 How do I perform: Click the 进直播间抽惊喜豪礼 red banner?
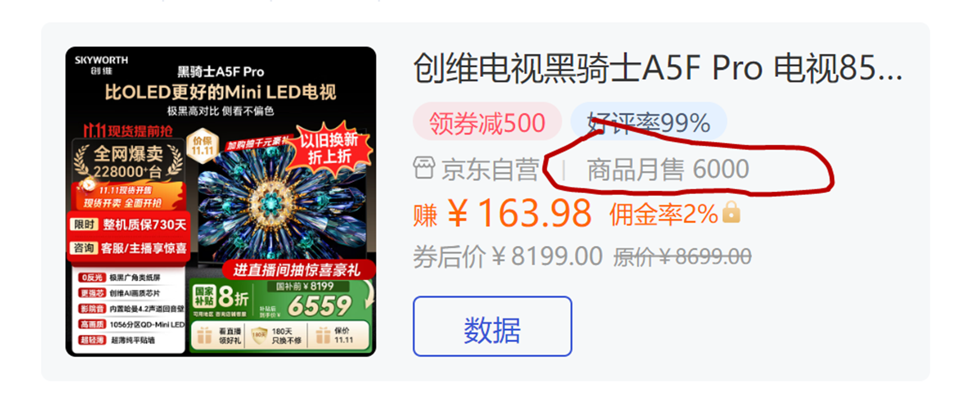pyautogui.click(x=297, y=270)
